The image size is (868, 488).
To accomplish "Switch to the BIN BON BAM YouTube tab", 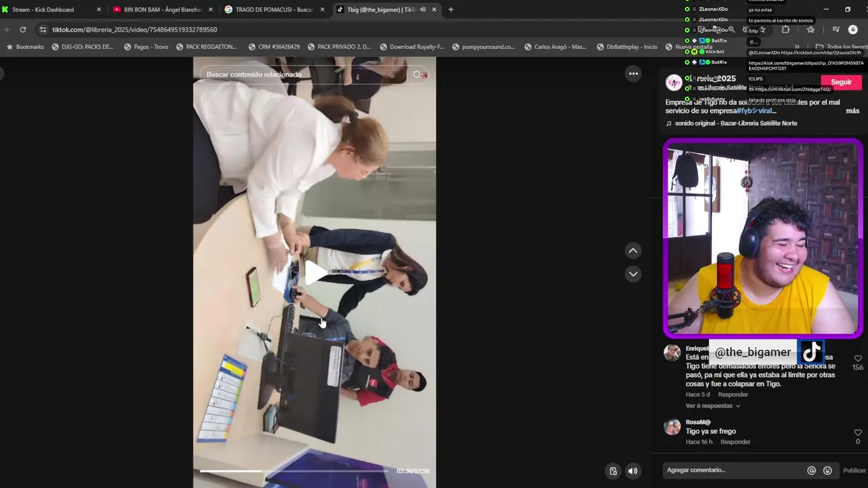I will [x=163, y=9].
